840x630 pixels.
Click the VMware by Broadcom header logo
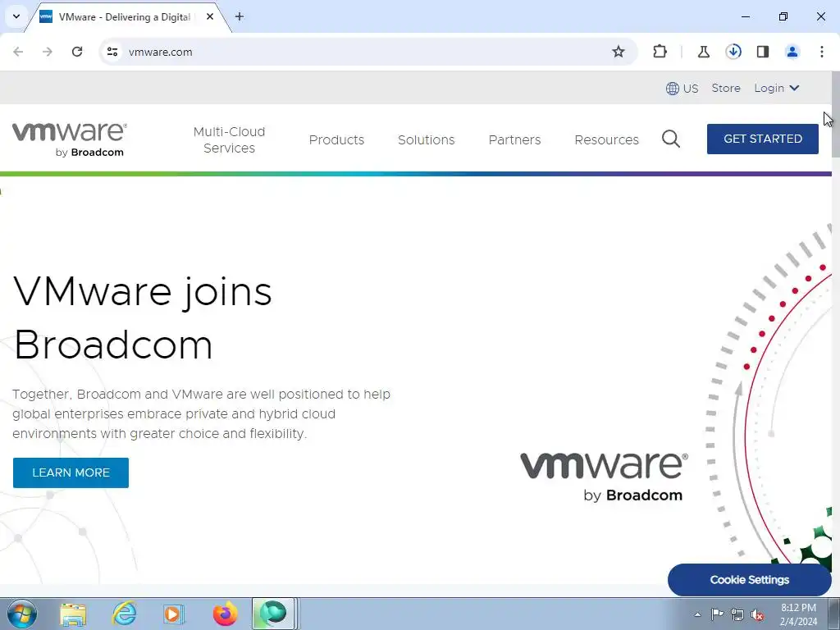70,139
